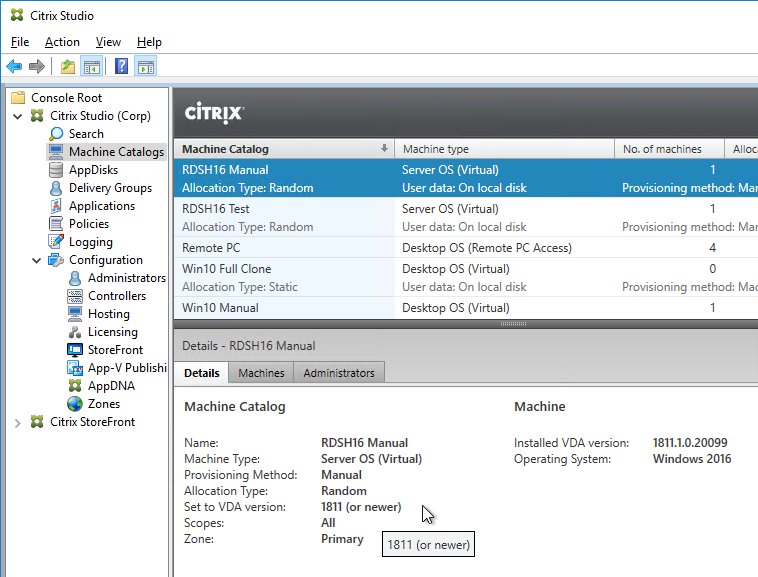Click the StoreFront screen icon

coord(75,349)
